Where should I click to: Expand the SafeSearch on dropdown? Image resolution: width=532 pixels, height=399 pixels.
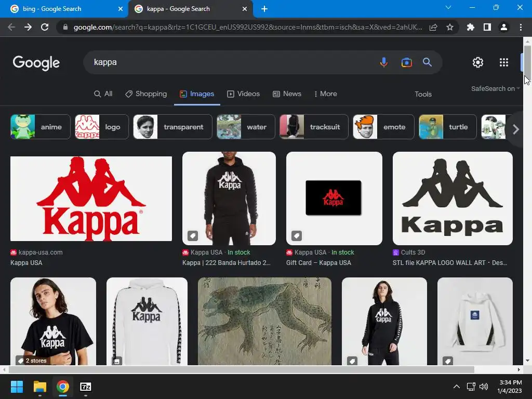coord(495,88)
